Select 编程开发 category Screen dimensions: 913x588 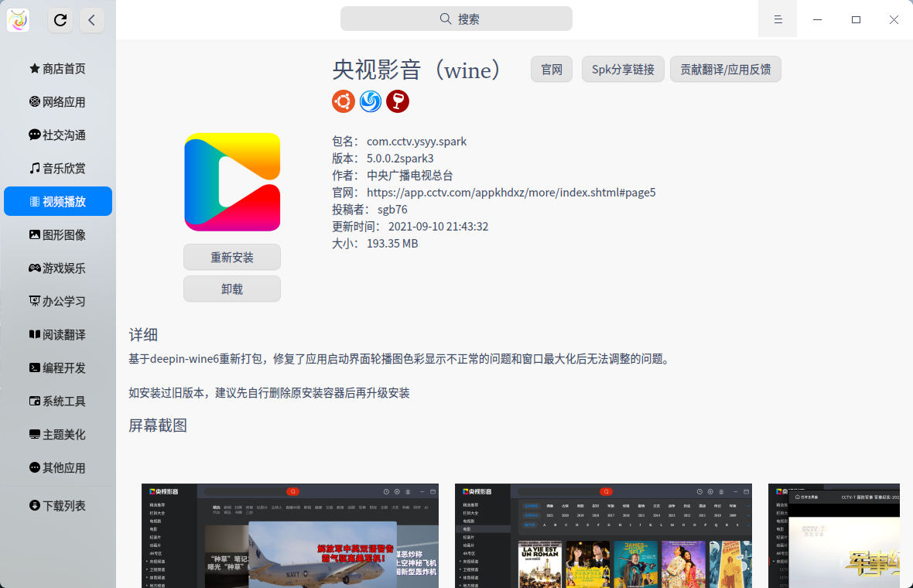click(x=58, y=368)
